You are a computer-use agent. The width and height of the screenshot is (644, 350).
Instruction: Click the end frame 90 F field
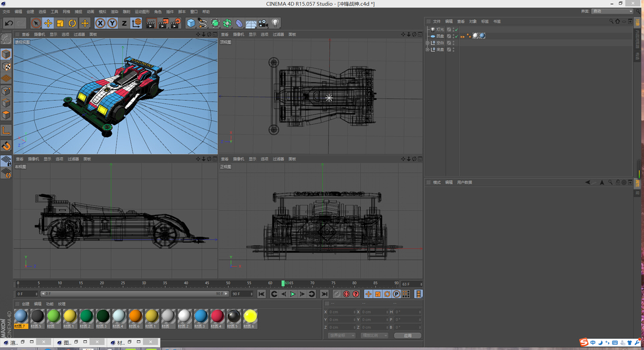pyautogui.click(x=242, y=294)
